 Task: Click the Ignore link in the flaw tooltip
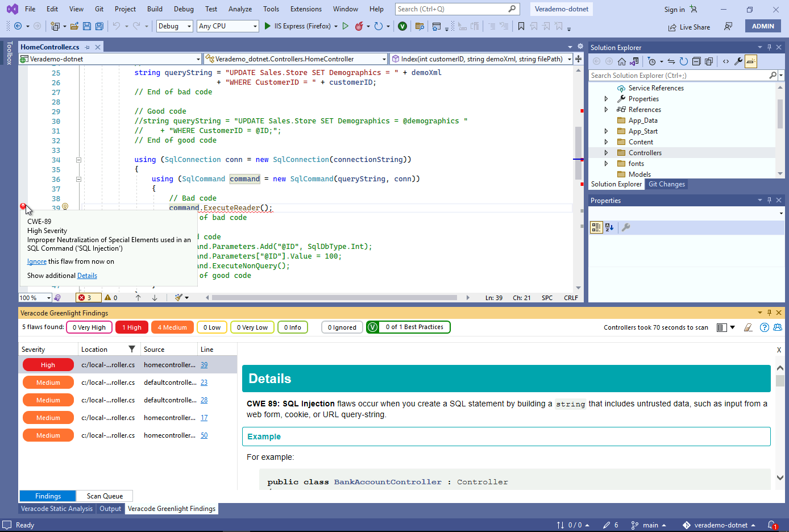[x=37, y=261]
